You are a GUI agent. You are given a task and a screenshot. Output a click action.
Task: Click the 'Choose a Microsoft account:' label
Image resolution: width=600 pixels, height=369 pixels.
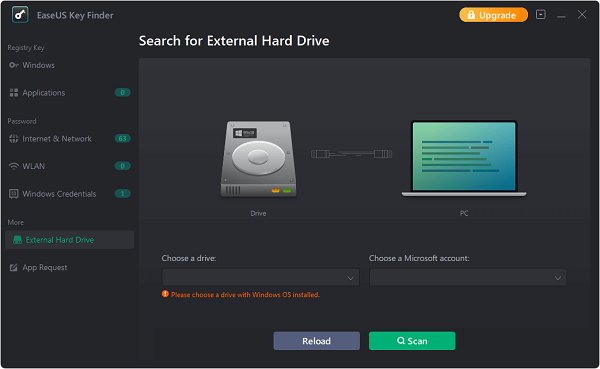(x=419, y=258)
